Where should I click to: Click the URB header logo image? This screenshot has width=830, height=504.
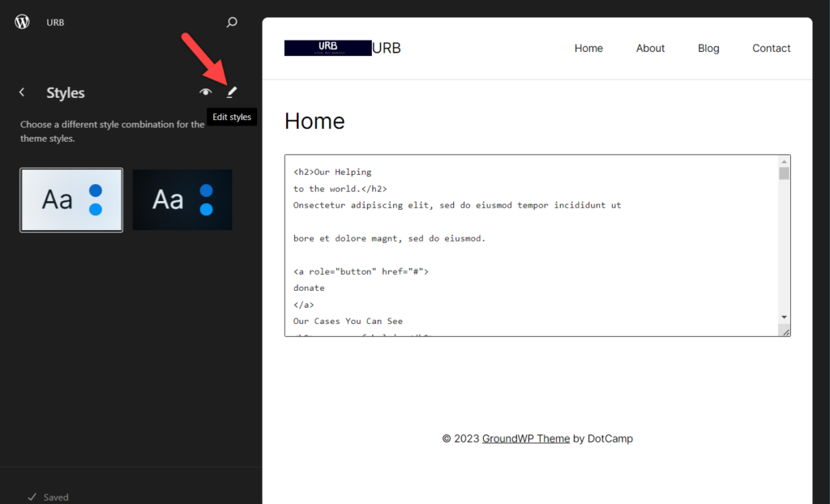[327, 47]
